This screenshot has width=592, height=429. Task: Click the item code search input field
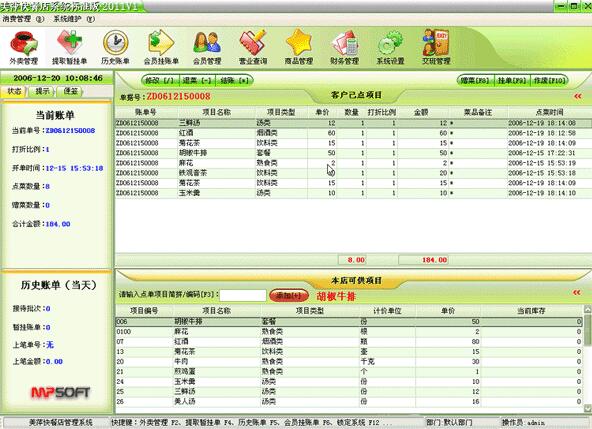(243, 295)
